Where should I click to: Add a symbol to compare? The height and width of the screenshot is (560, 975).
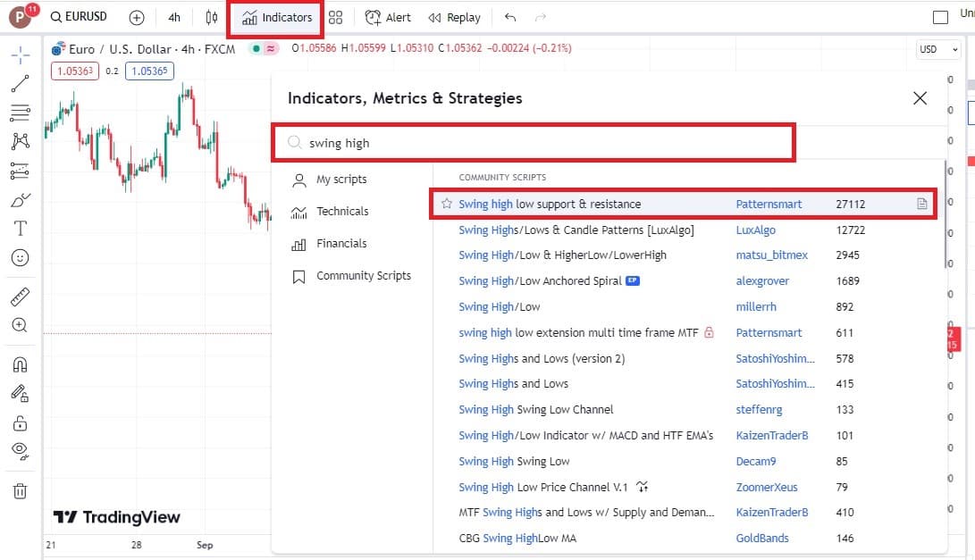coord(137,17)
